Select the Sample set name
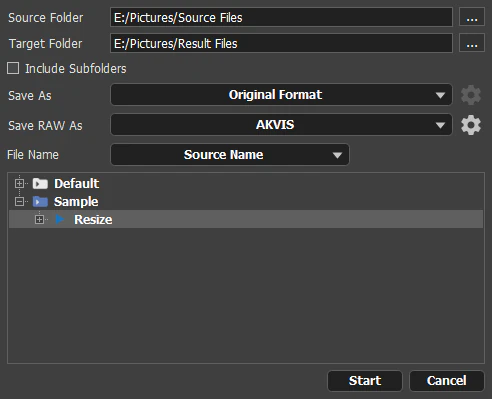Viewport: 492px width, 399px height. tap(76, 202)
